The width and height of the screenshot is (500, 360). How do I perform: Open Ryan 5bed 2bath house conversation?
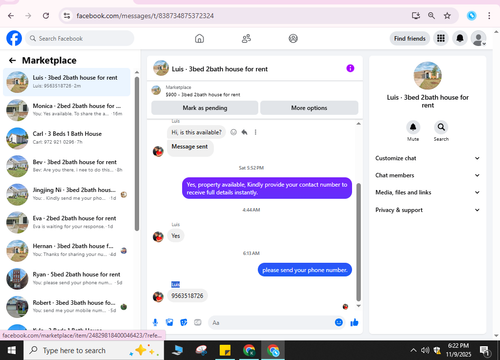pyautogui.click(x=67, y=279)
